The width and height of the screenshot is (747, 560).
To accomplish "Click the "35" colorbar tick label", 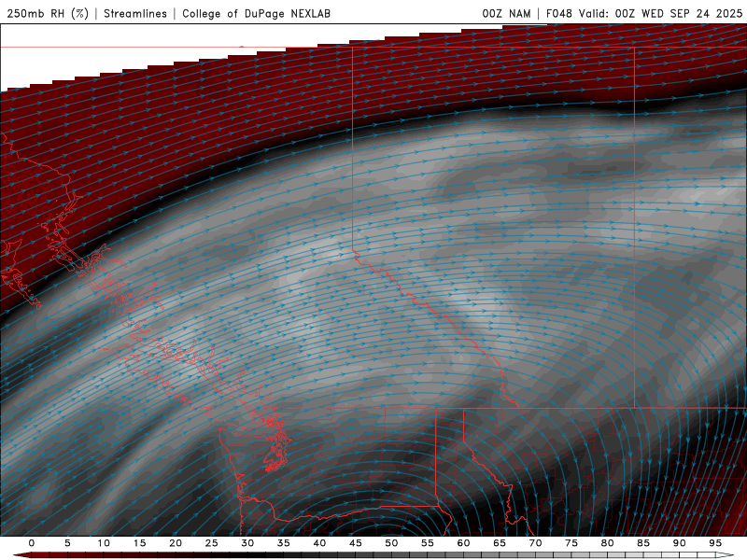I will [x=284, y=543].
